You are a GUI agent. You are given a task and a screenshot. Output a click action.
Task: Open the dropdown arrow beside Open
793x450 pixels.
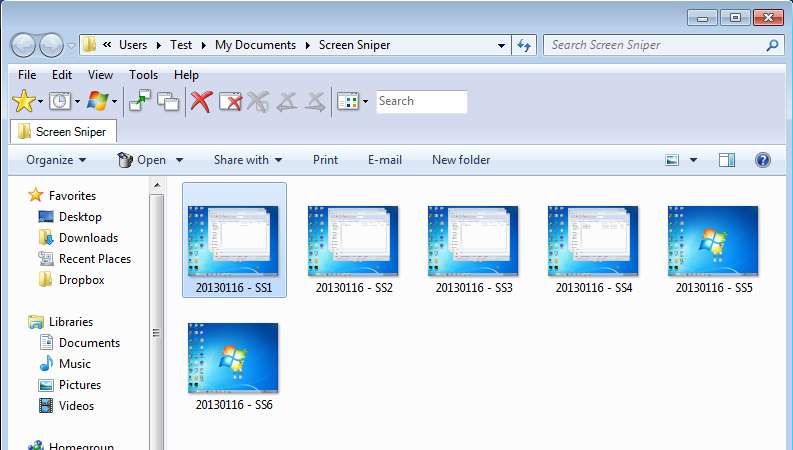tap(179, 160)
